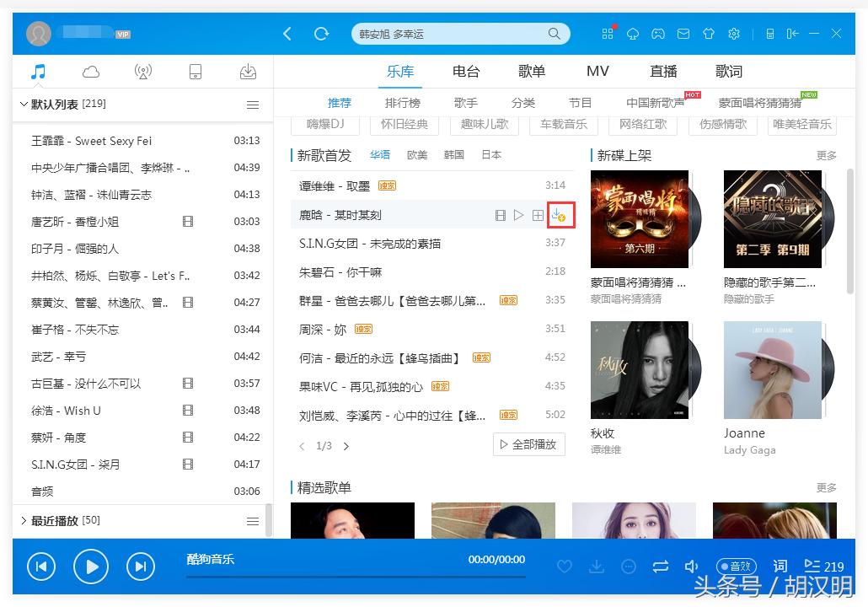Click the paid download icon on 鹿晗's song
This screenshot has height=607, width=868.
click(x=560, y=215)
